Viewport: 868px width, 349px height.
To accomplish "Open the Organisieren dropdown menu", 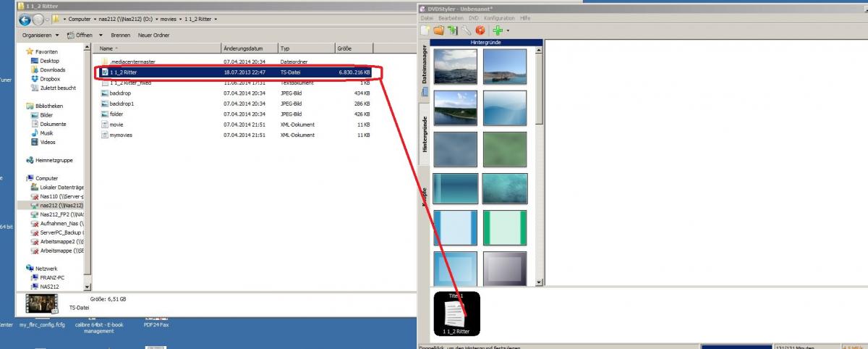I will coord(41,35).
